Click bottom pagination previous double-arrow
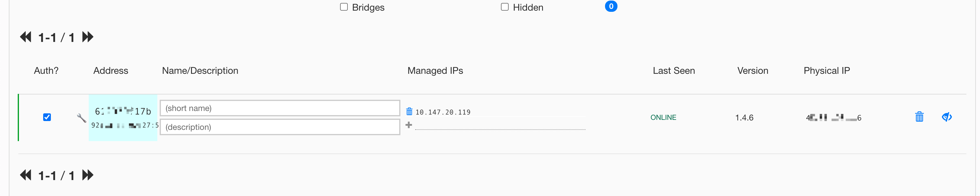980x196 pixels. pos(25,175)
